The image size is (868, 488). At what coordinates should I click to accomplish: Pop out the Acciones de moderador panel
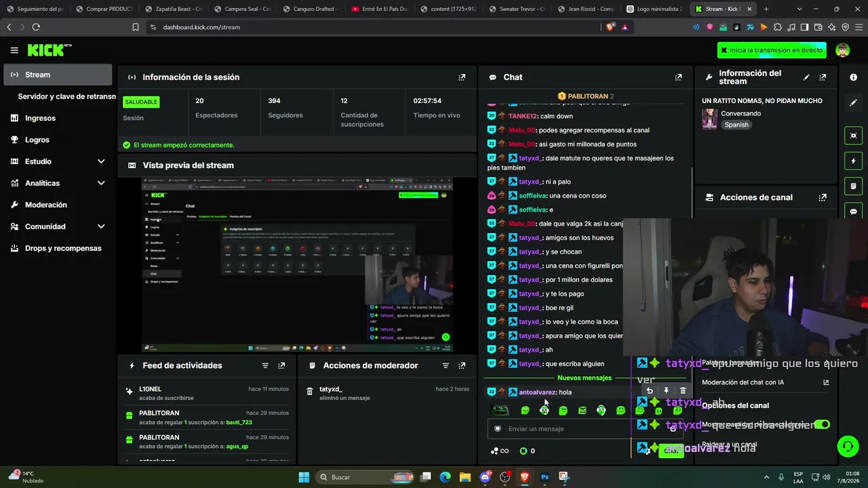pyautogui.click(x=462, y=365)
